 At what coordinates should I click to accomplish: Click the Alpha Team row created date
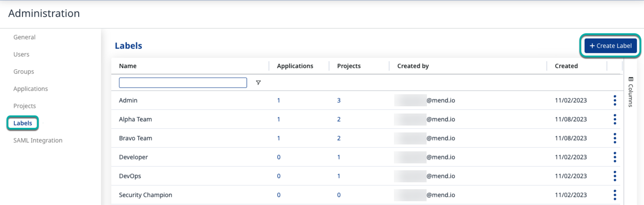[571, 119]
